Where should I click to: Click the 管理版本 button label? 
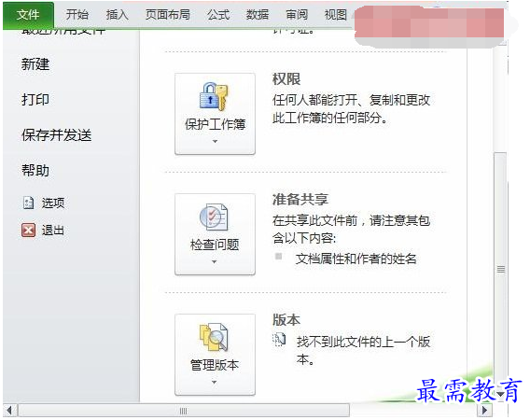pyautogui.click(x=215, y=365)
